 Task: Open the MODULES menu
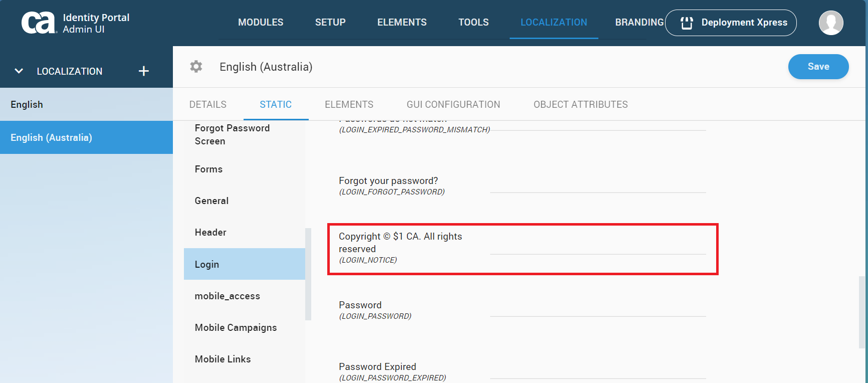tap(261, 23)
